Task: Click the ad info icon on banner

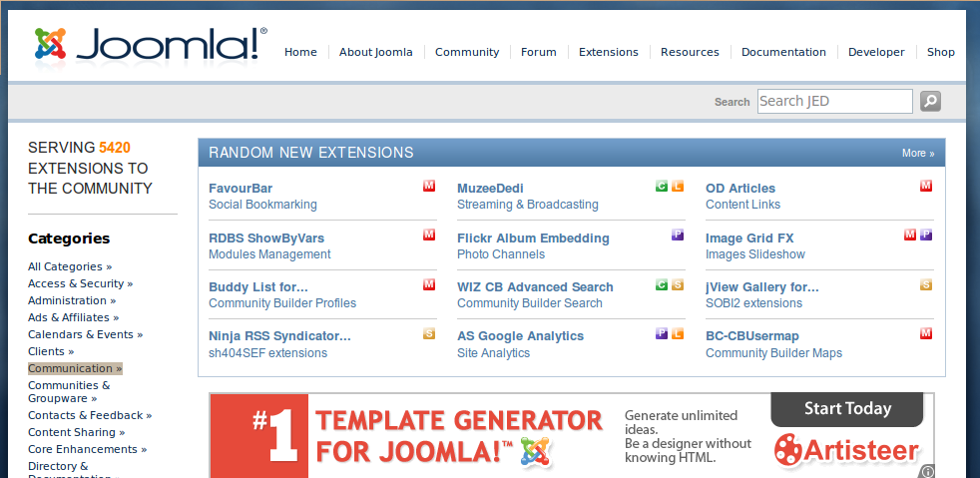Action: coord(928,472)
